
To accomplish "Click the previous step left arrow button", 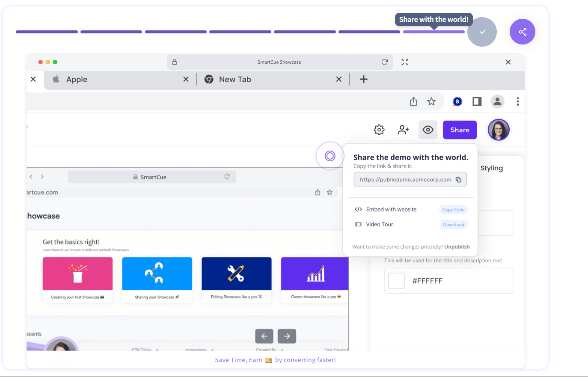I will pos(264,336).
